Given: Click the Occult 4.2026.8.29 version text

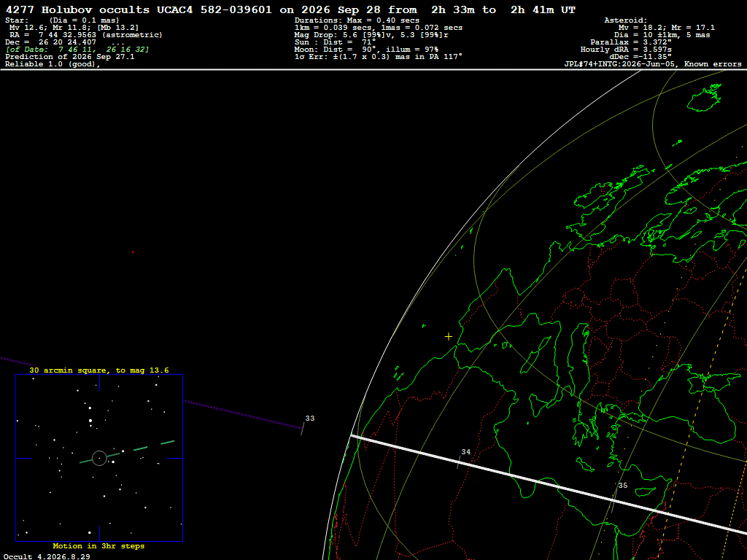Looking at the screenshot, I should [47, 556].
